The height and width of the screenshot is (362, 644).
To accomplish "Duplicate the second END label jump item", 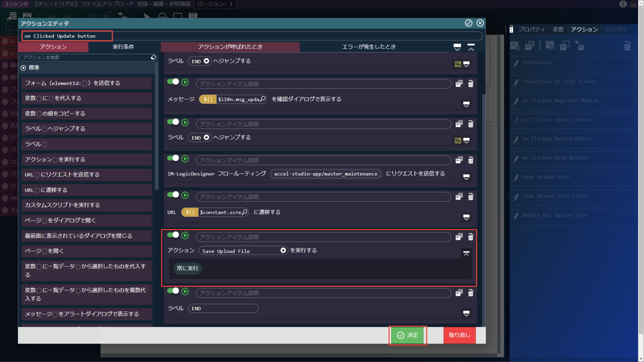I will [x=459, y=124].
